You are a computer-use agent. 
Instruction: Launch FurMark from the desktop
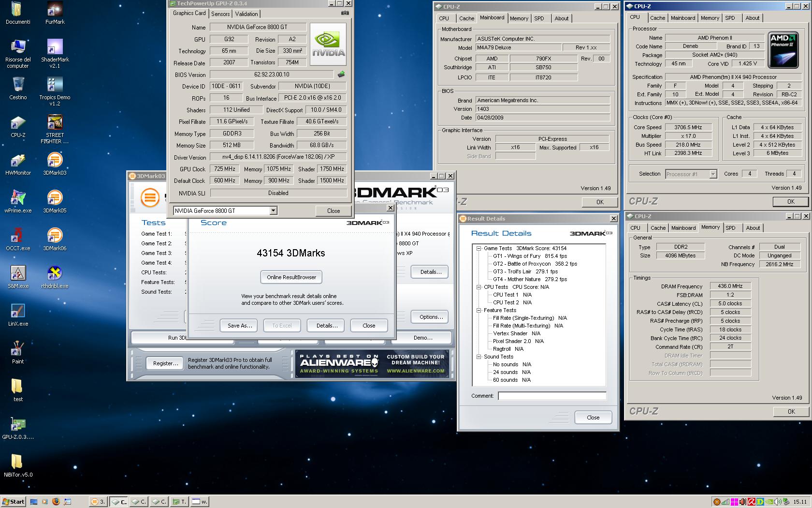click(55, 14)
